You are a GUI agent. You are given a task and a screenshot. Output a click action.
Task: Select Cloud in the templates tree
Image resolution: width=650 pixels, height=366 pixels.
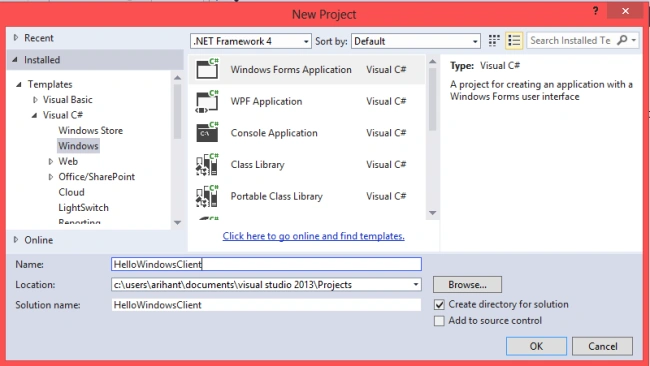(71, 192)
